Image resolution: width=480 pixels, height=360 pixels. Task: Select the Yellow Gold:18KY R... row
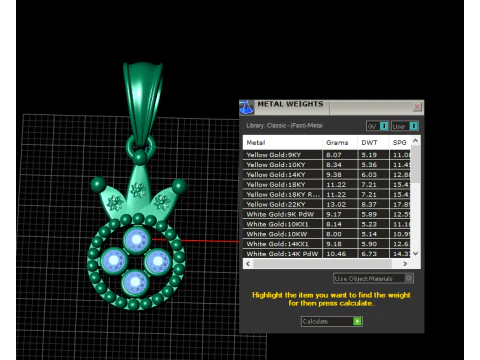click(327, 195)
